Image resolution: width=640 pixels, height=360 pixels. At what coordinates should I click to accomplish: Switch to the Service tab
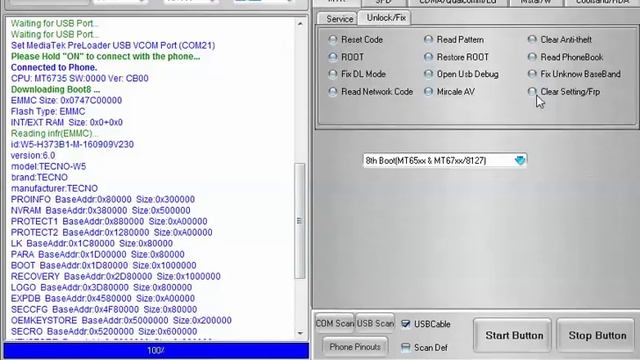tap(339, 19)
